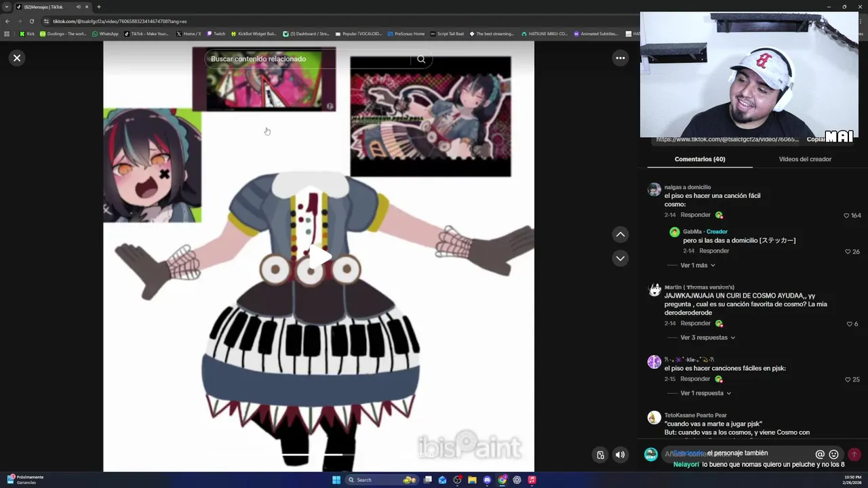Image resolution: width=868 pixels, height=488 pixels.
Task: Post comment with the red arrow button
Action: (854, 454)
